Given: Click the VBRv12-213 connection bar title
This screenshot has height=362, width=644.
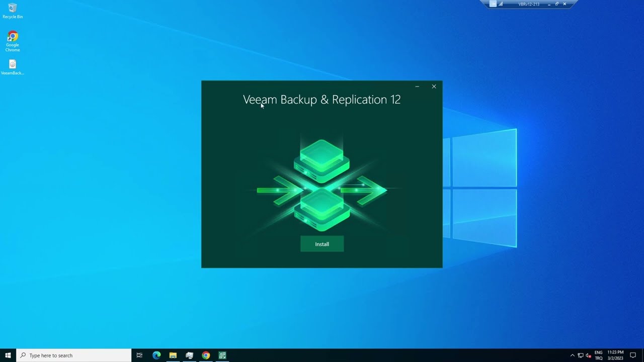Looking at the screenshot, I should (x=529, y=4).
